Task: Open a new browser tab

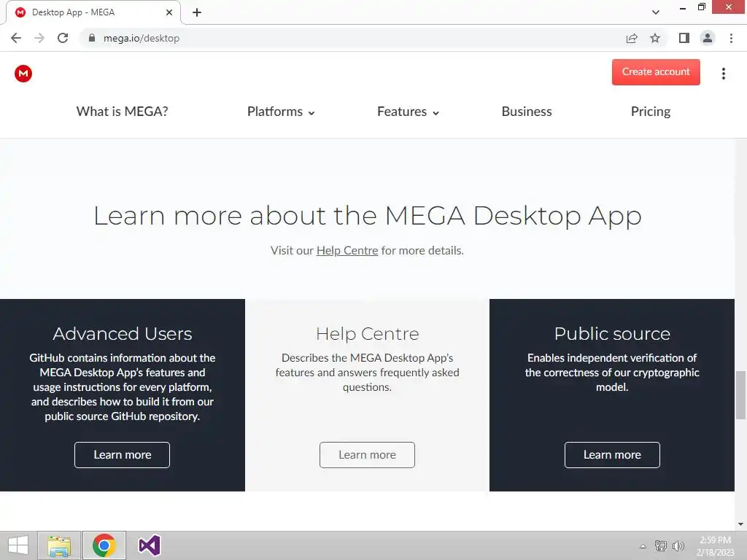Action: tap(197, 12)
